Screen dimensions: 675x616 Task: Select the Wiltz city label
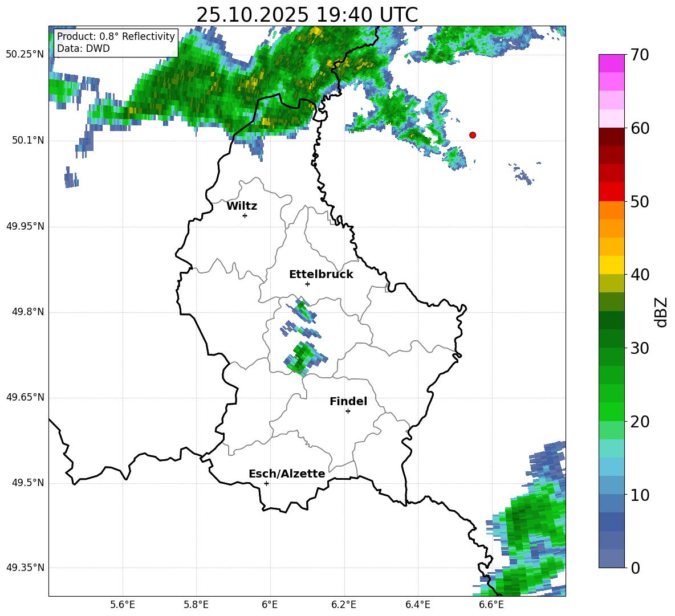click(x=242, y=206)
